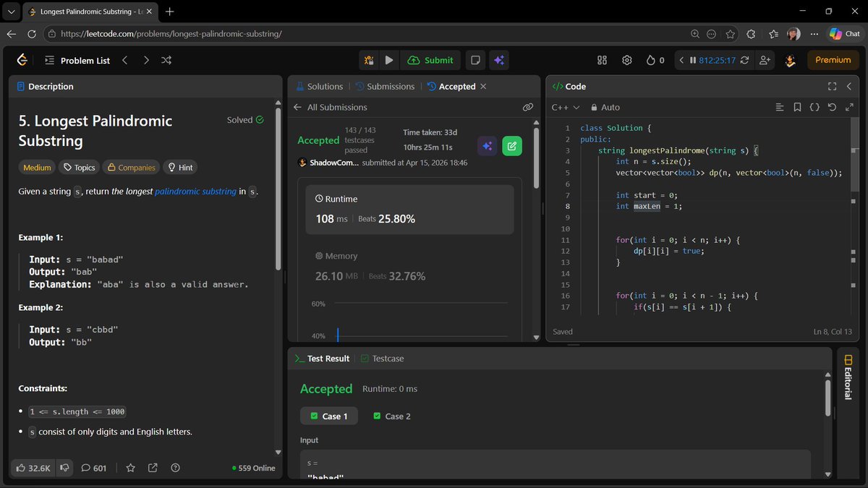Star the problem as favorite
868x488 pixels.
pyautogui.click(x=130, y=468)
